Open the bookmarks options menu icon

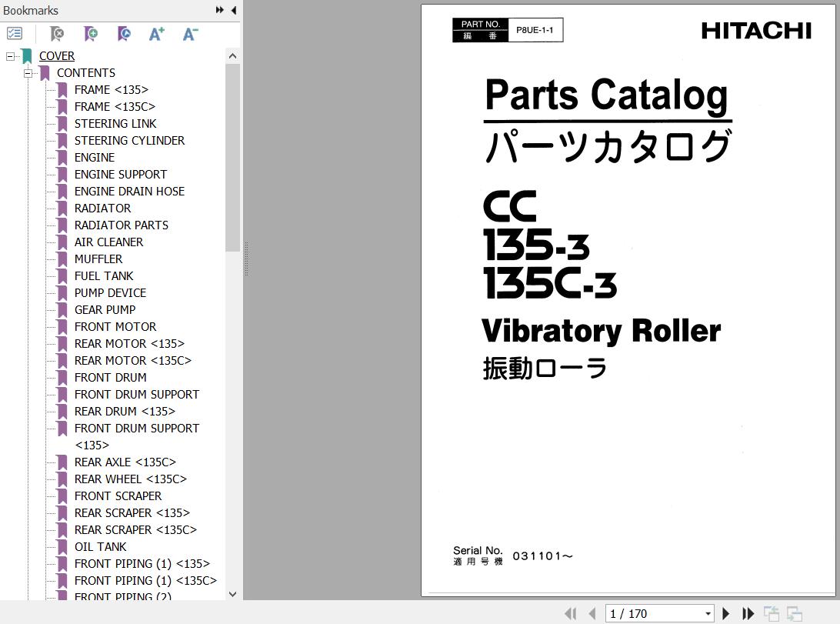(x=15, y=34)
